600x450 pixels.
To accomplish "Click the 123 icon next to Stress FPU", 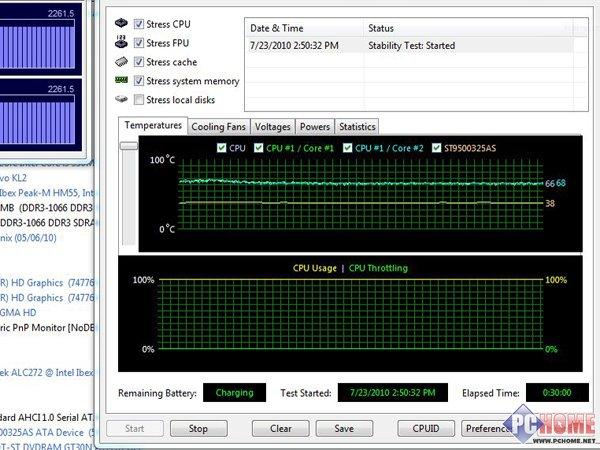I will click(121, 42).
